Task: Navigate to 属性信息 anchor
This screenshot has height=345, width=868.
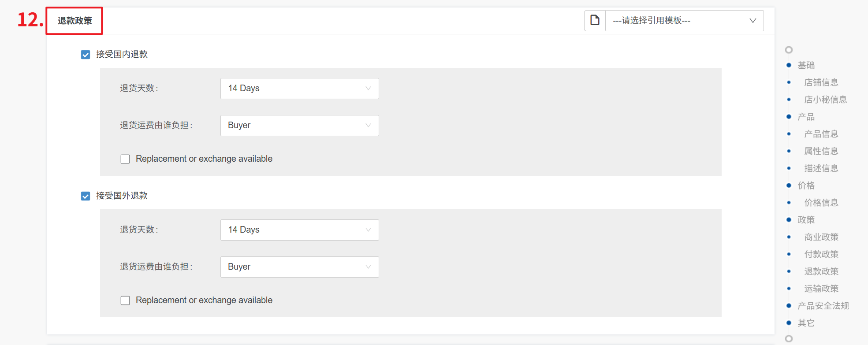Action: point(821,151)
